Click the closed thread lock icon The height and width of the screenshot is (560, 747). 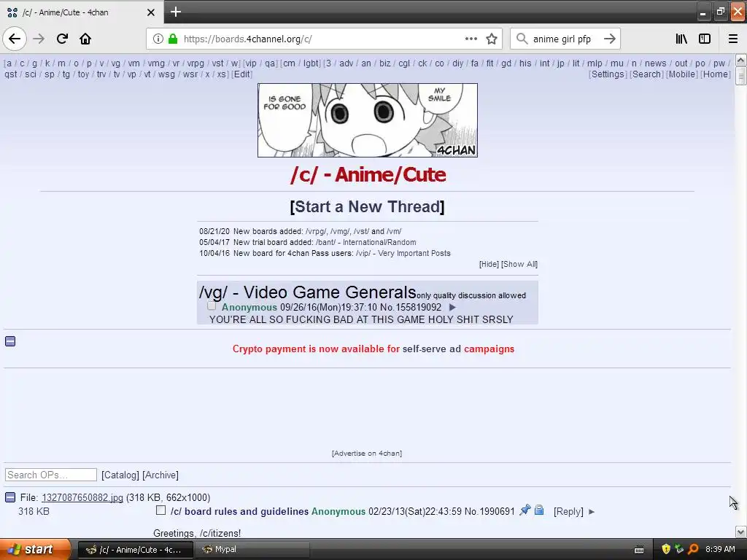[x=539, y=510]
